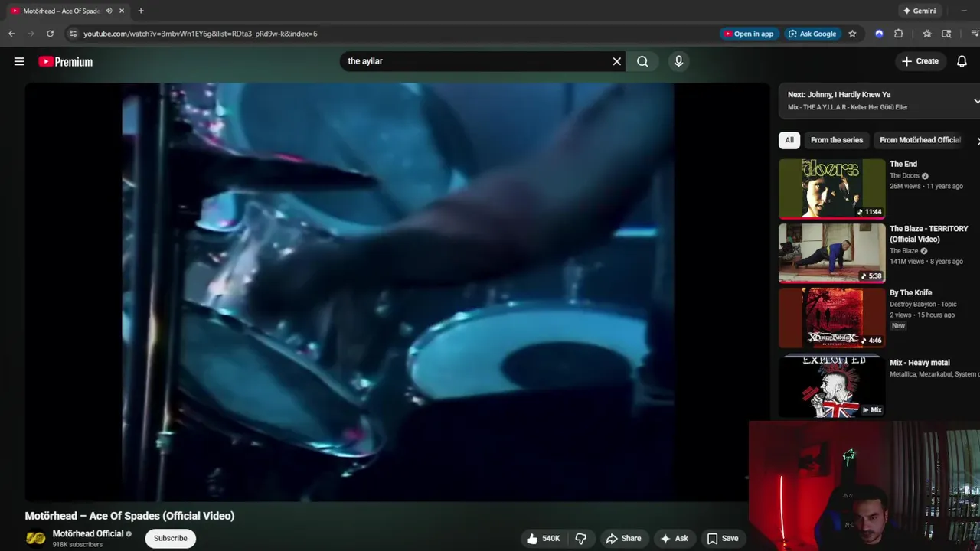View site information icon in address bar
The width and height of the screenshot is (980, 551).
pyautogui.click(x=73, y=34)
